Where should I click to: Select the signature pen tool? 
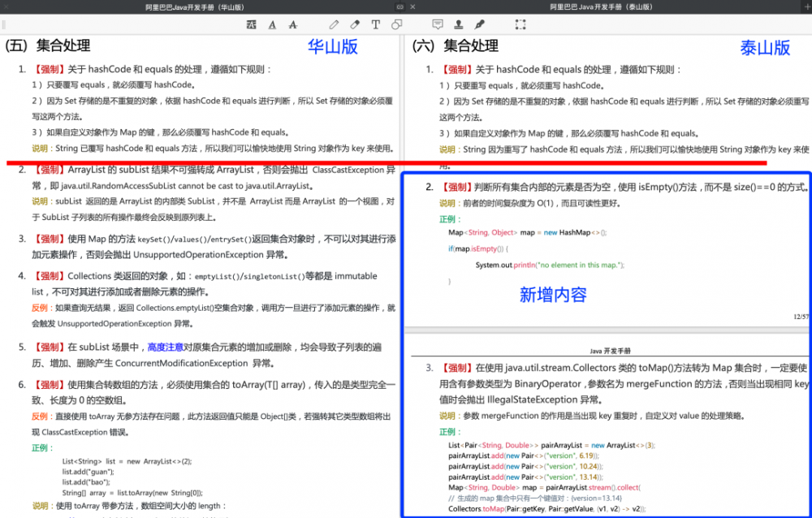tap(478, 24)
